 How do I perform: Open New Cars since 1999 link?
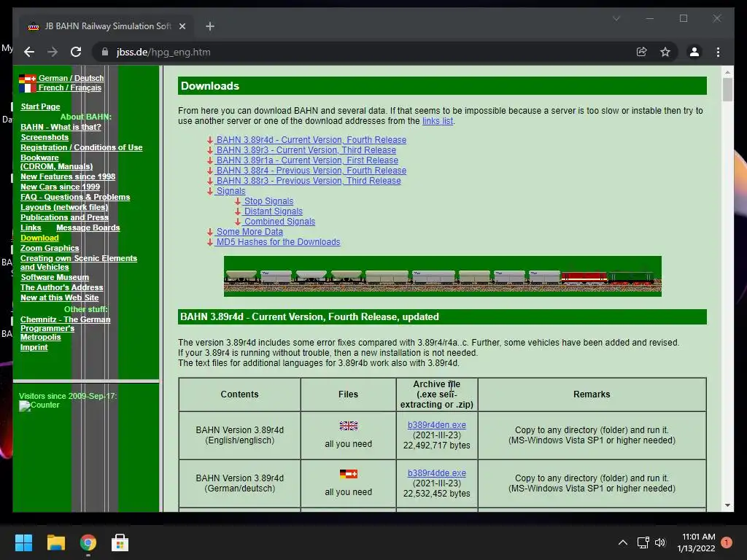60,187
